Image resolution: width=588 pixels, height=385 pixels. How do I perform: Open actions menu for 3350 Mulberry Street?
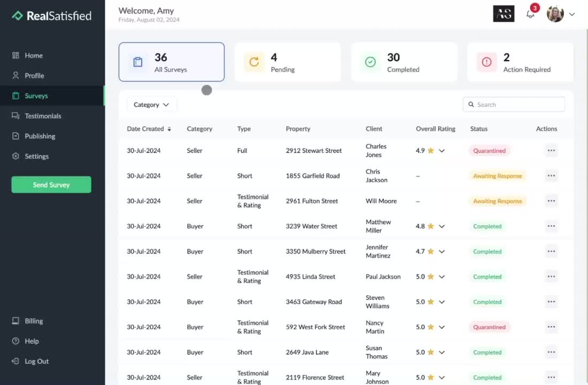551,251
